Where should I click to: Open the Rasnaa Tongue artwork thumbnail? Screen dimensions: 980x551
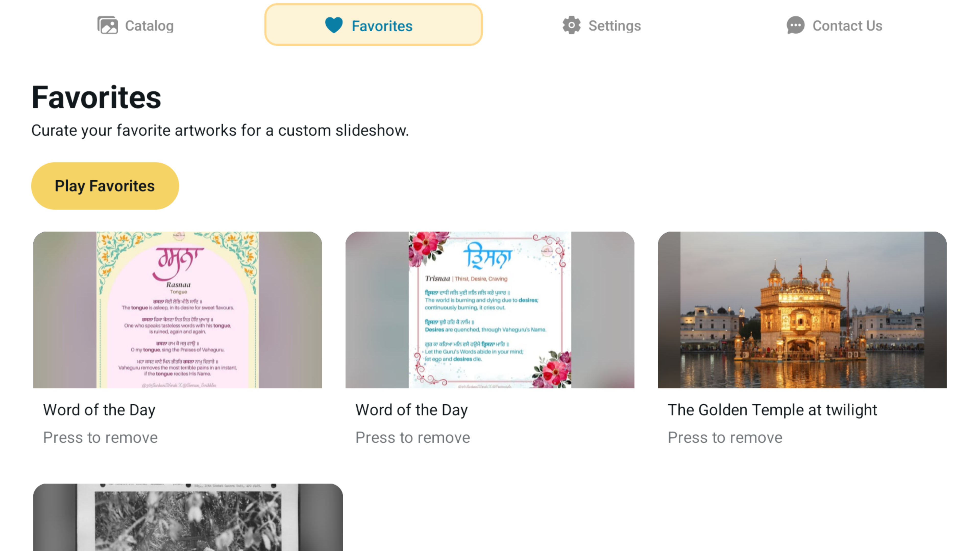pos(177,309)
